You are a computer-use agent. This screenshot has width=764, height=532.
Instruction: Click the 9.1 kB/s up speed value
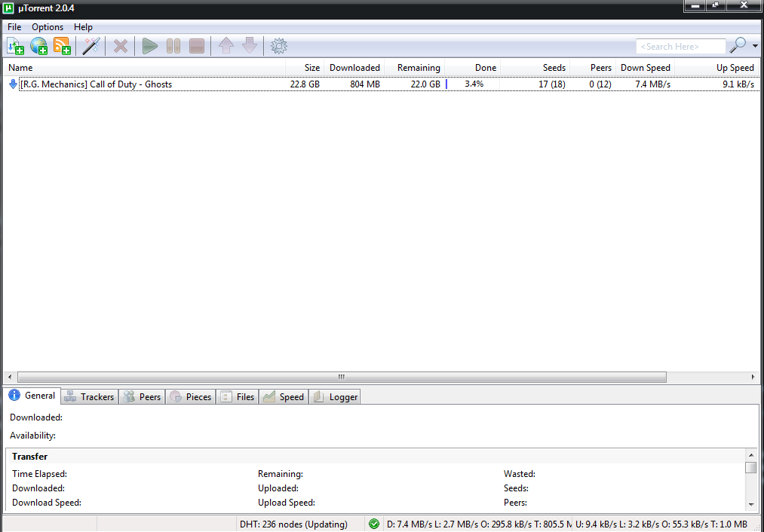[x=738, y=84]
